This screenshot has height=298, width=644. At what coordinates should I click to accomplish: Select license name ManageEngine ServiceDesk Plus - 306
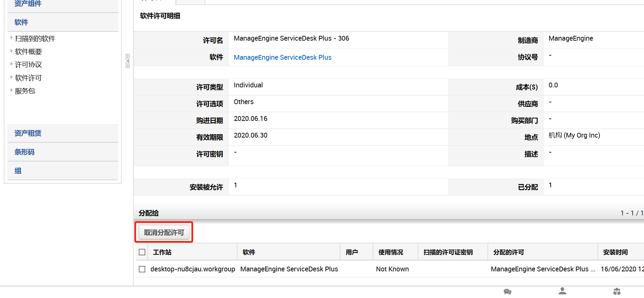pyautogui.click(x=292, y=38)
